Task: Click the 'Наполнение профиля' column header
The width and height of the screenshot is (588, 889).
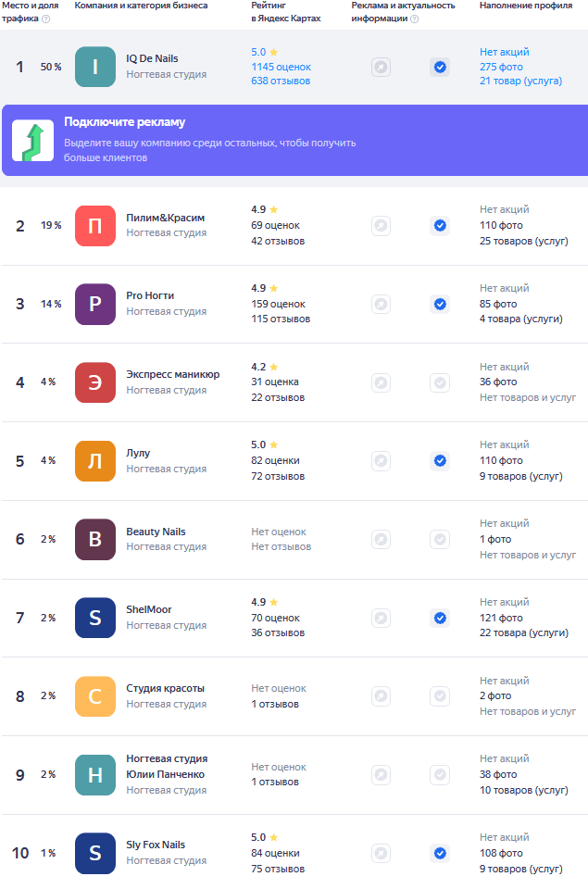Action: tap(526, 6)
